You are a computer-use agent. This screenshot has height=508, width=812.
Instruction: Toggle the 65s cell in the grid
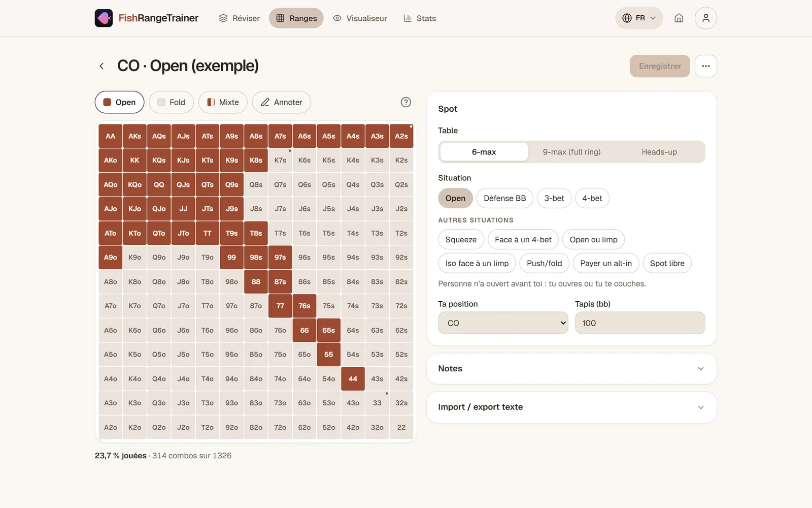[x=328, y=330]
